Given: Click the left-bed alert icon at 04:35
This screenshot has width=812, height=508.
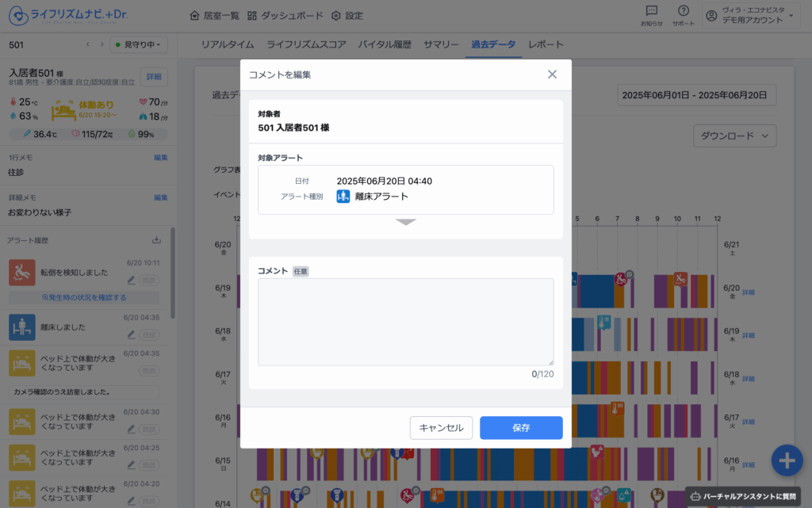Looking at the screenshot, I should (x=21, y=327).
